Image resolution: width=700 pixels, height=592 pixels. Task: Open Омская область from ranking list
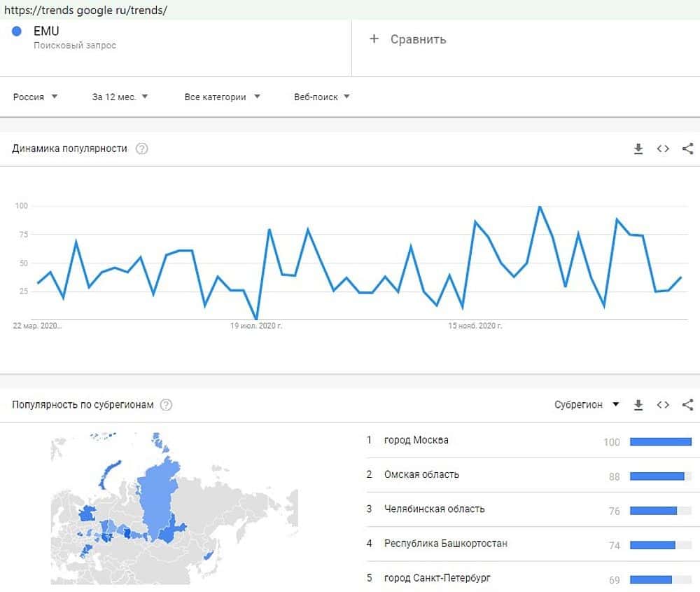pyautogui.click(x=421, y=474)
